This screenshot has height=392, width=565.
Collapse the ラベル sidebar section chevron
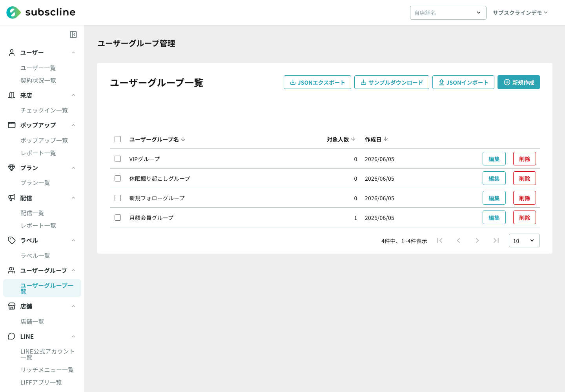(x=73, y=240)
